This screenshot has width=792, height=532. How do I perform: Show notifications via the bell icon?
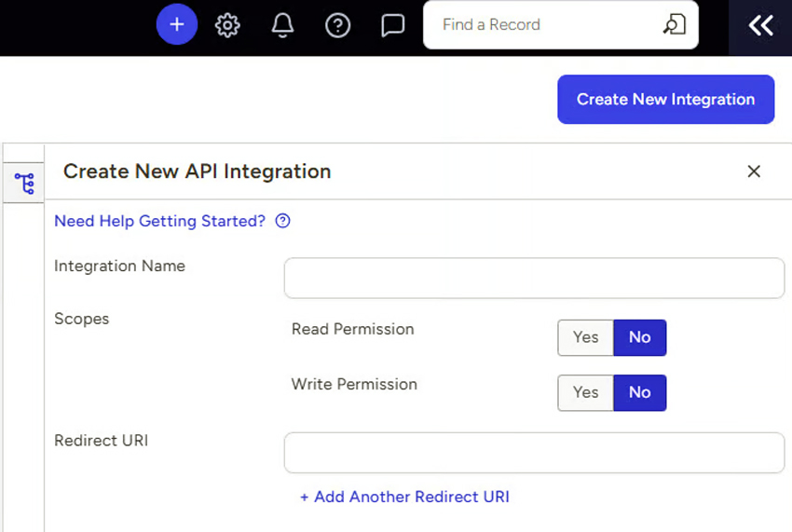[282, 25]
